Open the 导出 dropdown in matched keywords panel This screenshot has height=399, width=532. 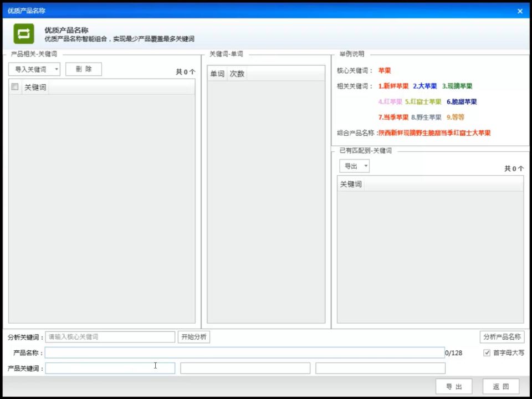354,166
